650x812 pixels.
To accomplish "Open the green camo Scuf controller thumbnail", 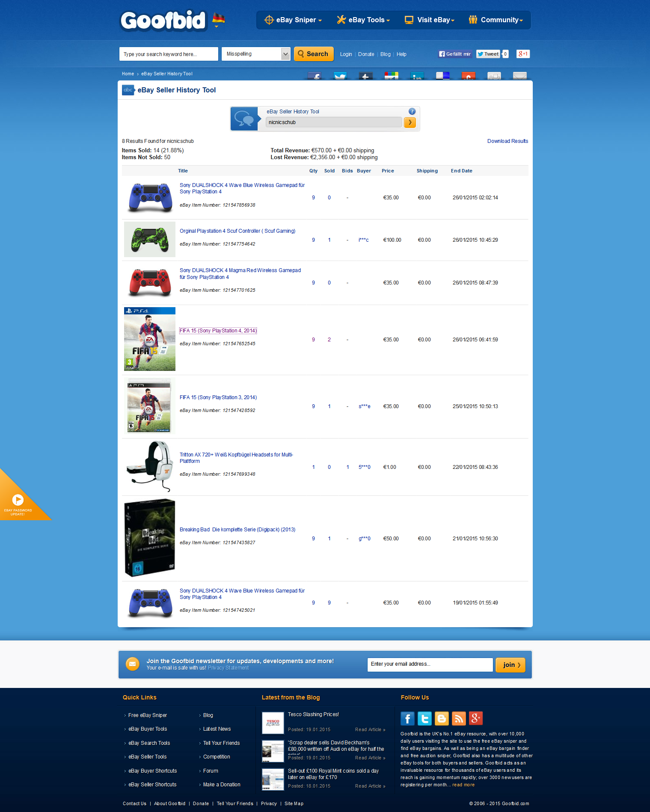I will pos(150,240).
